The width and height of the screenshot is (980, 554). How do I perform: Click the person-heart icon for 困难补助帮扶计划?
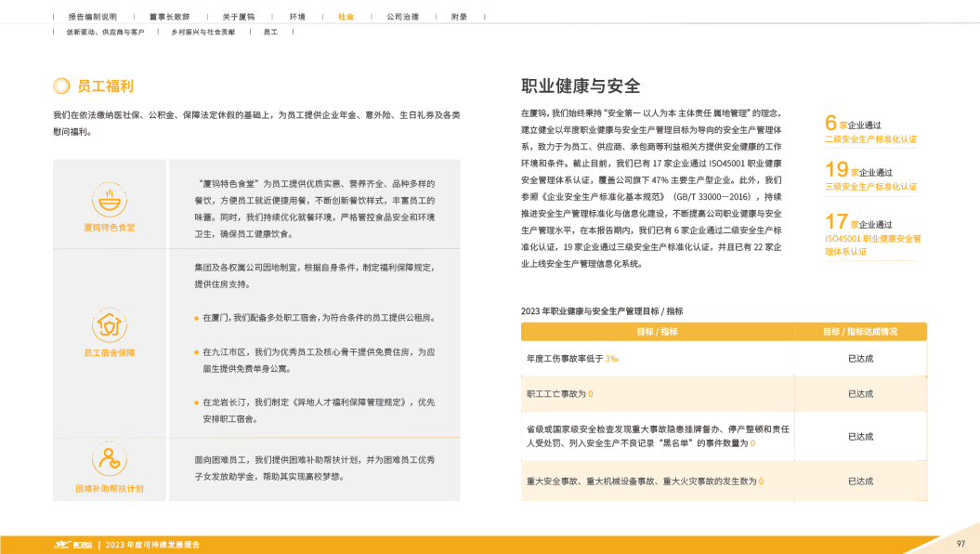(x=109, y=460)
